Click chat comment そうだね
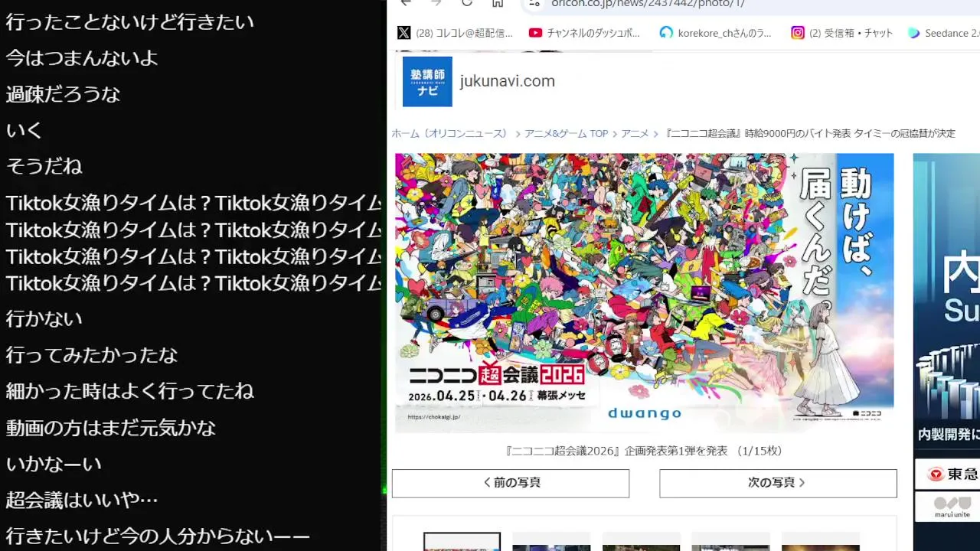Image resolution: width=980 pixels, height=551 pixels. pos(44,166)
